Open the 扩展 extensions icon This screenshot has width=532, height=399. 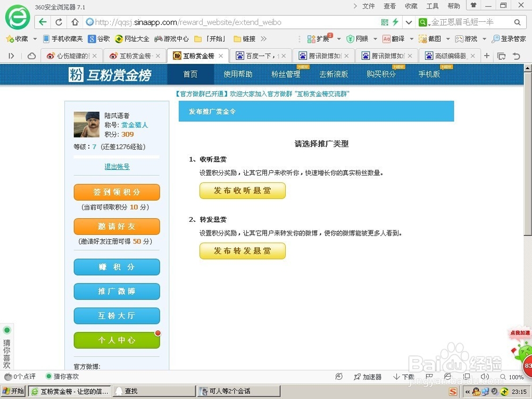tap(318, 39)
